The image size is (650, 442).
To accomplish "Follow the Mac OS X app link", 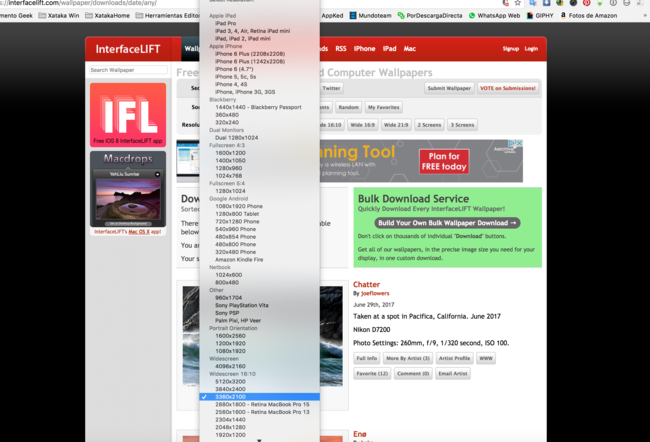I will [x=138, y=232].
